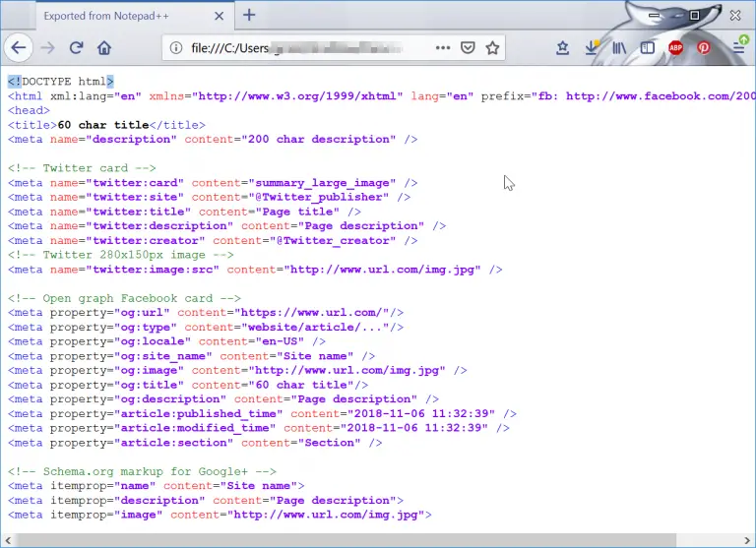The image size is (756, 548).
Task: Show site information icon in address bar
Action: (176, 47)
